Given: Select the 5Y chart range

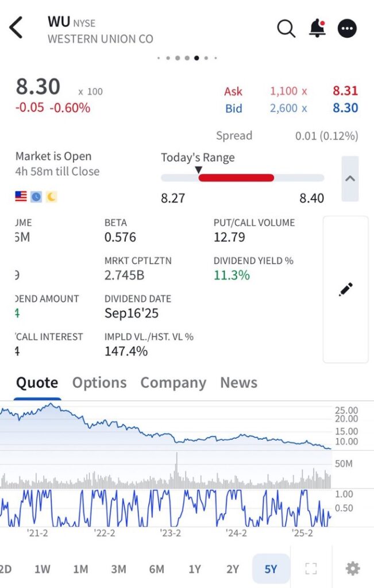Looking at the screenshot, I should 271,569.
